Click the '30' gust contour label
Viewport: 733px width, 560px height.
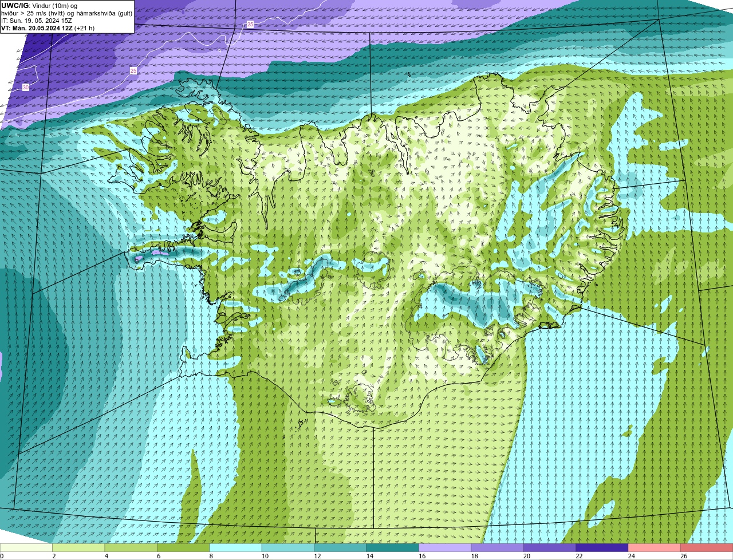pyautogui.click(x=26, y=87)
